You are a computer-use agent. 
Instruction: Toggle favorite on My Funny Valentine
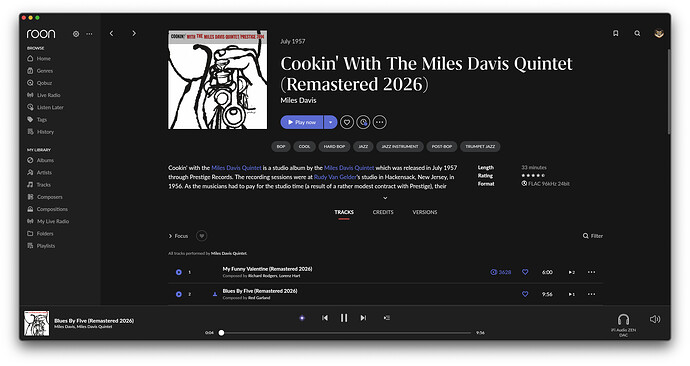coord(525,272)
